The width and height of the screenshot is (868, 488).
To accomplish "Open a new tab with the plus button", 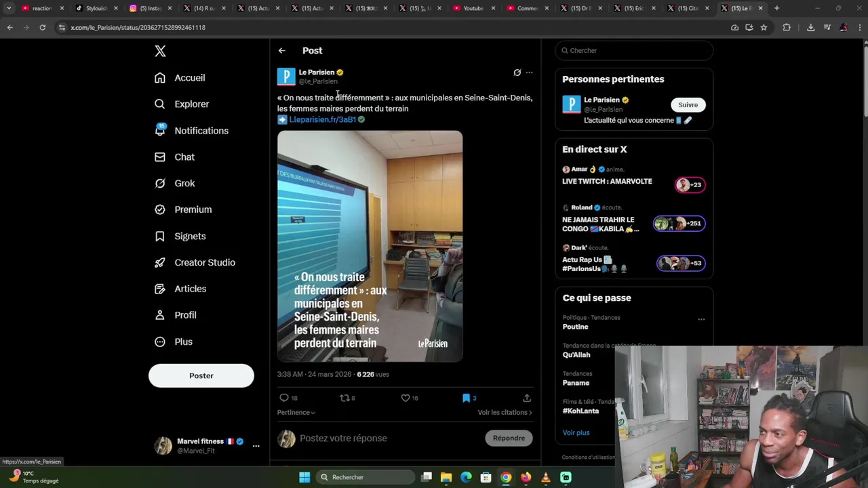I will click(x=776, y=8).
